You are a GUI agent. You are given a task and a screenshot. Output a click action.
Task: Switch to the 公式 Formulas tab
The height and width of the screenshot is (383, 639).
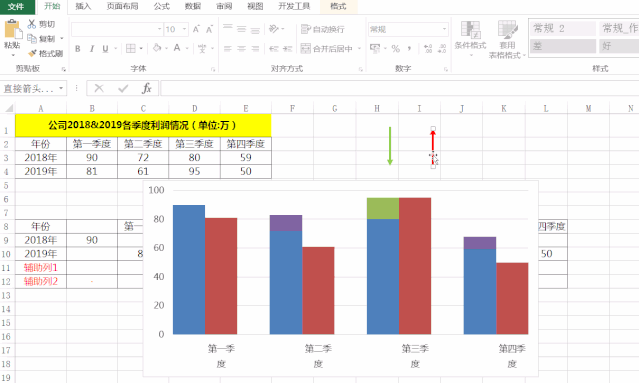tap(161, 6)
